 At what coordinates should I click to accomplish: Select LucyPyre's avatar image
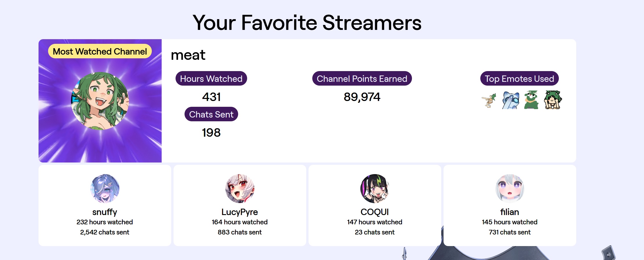tap(240, 188)
